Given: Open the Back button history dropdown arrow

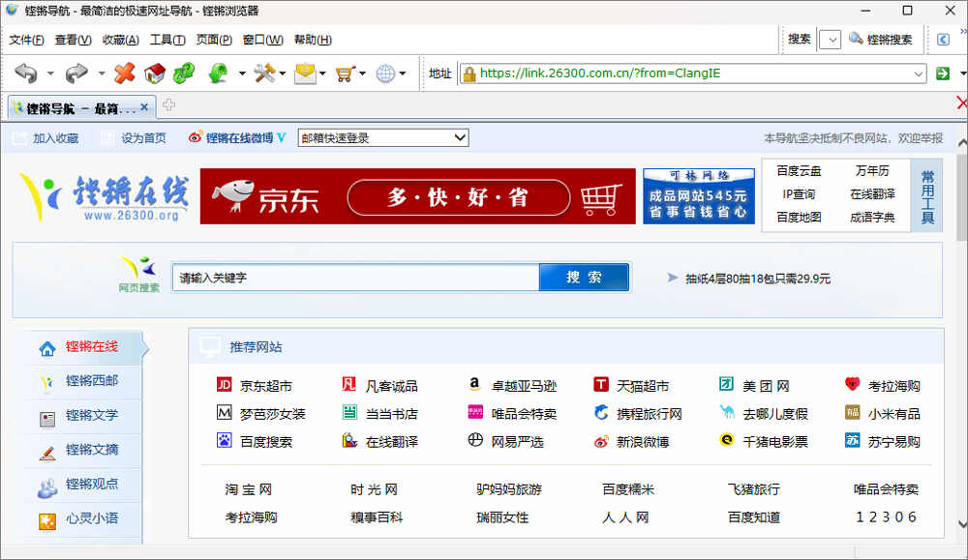Looking at the screenshot, I should tap(50, 74).
